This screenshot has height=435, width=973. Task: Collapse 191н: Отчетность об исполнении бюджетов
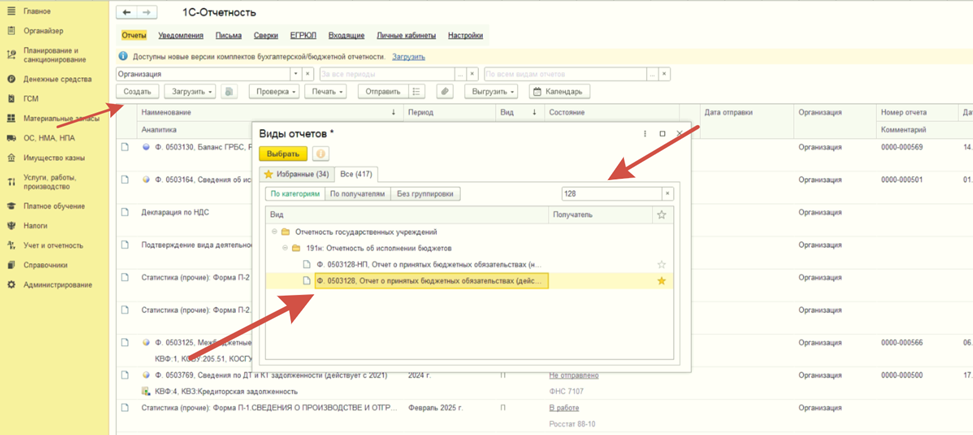[x=285, y=248]
